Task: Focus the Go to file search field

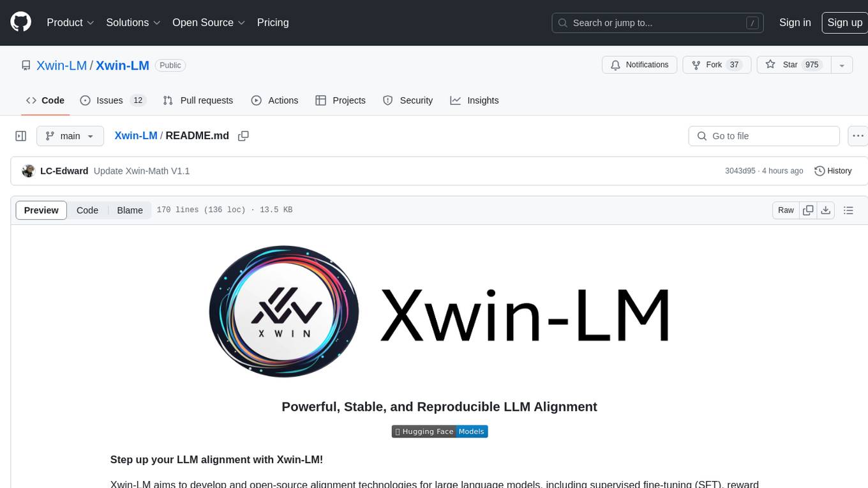Action: (x=764, y=136)
